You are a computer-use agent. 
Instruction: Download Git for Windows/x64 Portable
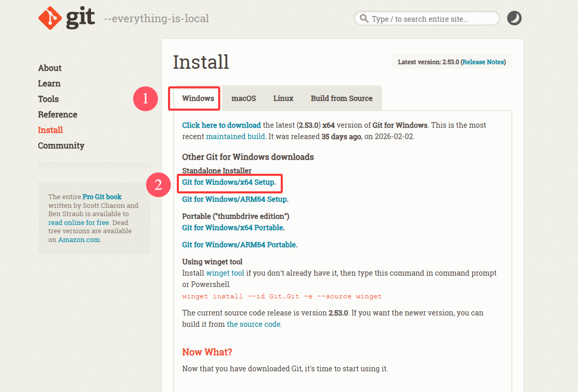[233, 228]
